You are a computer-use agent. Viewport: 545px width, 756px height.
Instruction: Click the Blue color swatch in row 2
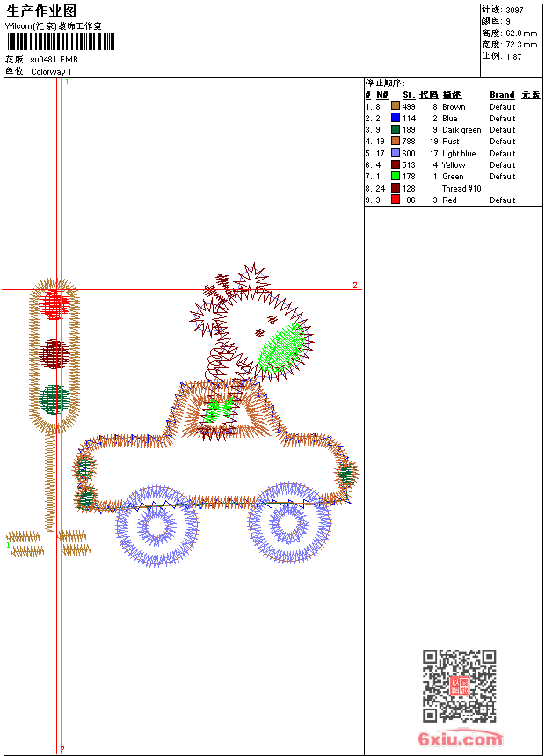click(395, 118)
